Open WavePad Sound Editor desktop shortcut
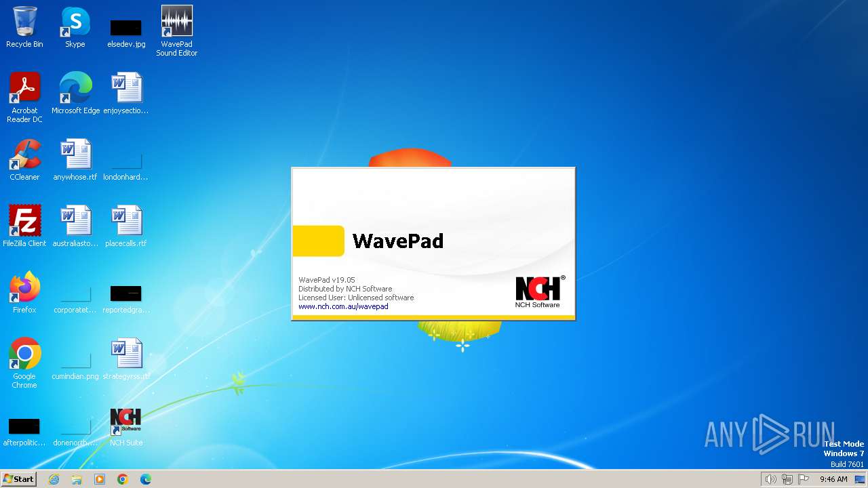The image size is (868, 488). (176, 30)
